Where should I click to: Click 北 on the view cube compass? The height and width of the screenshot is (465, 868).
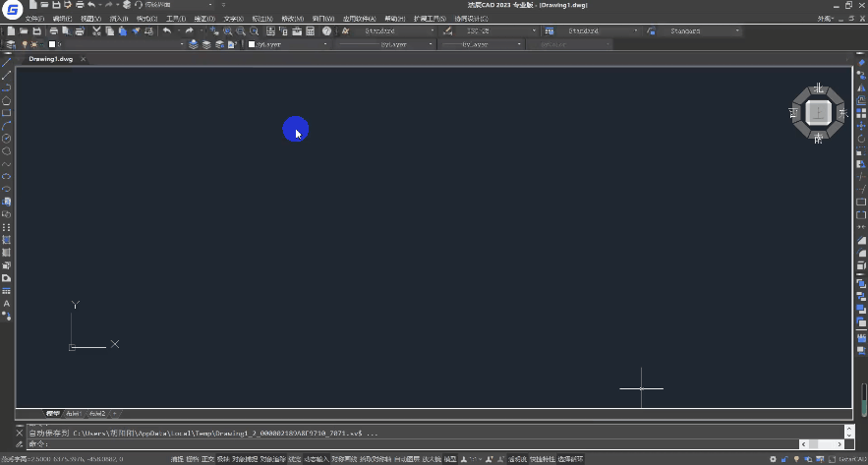pos(818,88)
